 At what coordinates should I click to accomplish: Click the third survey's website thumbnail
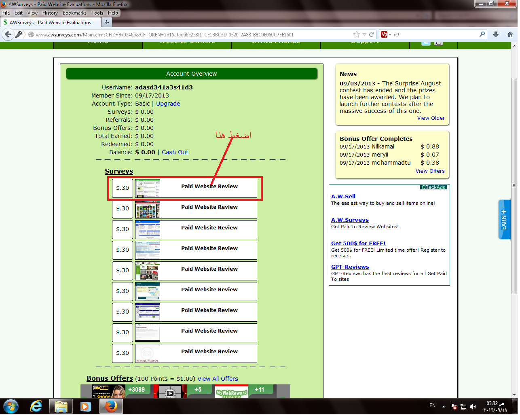pos(148,229)
